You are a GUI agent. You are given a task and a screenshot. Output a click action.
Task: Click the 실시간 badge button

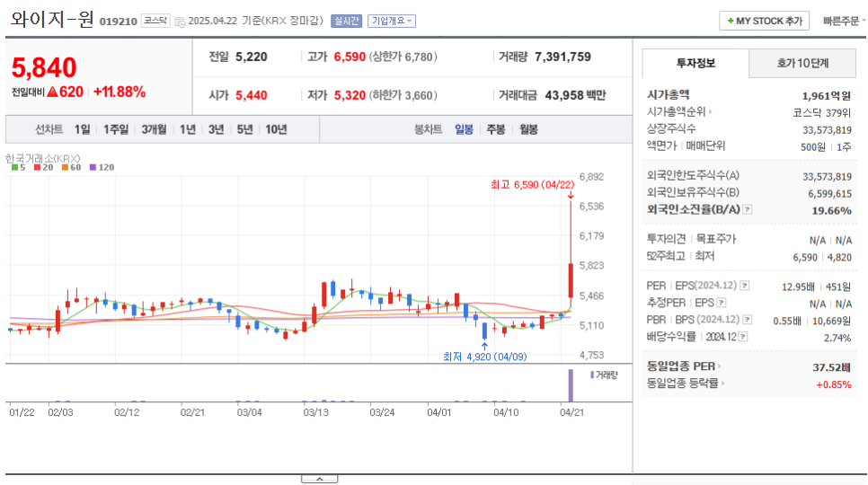[x=347, y=21]
